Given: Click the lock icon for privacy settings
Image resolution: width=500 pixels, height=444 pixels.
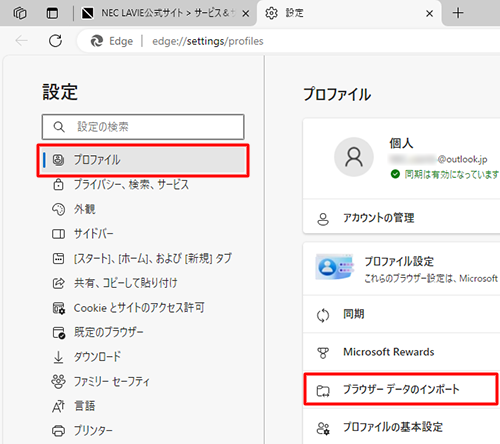Looking at the screenshot, I should [x=58, y=184].
